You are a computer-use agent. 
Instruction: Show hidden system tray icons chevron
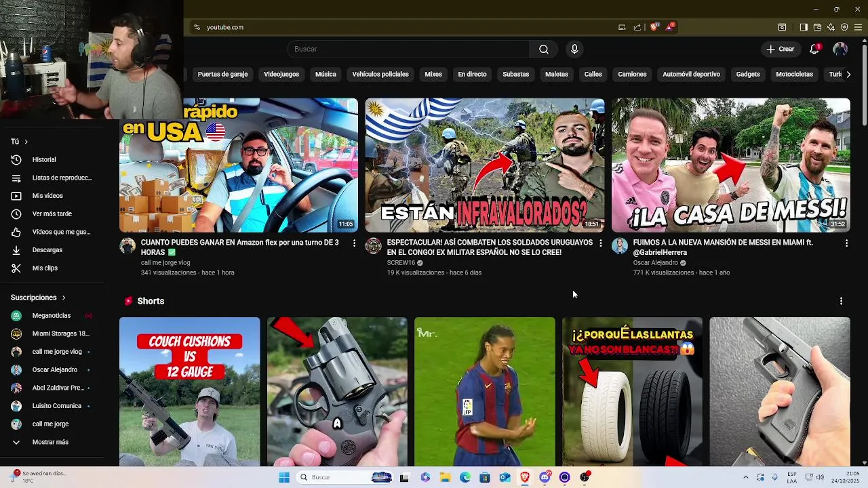[x=745, y=477]
